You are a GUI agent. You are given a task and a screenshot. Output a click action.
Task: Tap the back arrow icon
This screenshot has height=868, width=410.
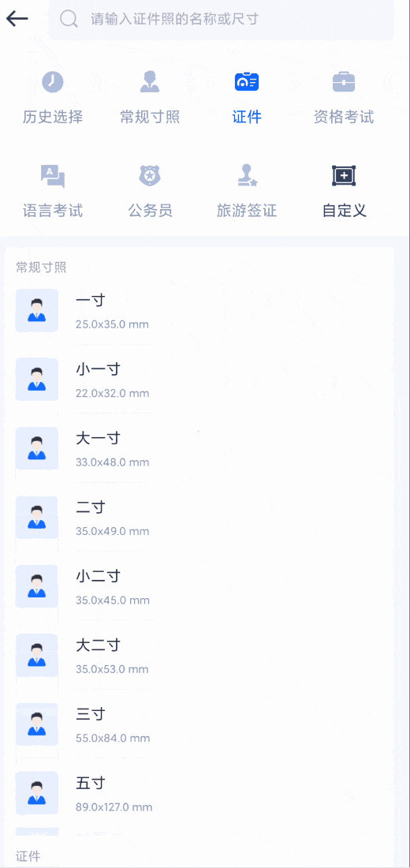(17, 19)
